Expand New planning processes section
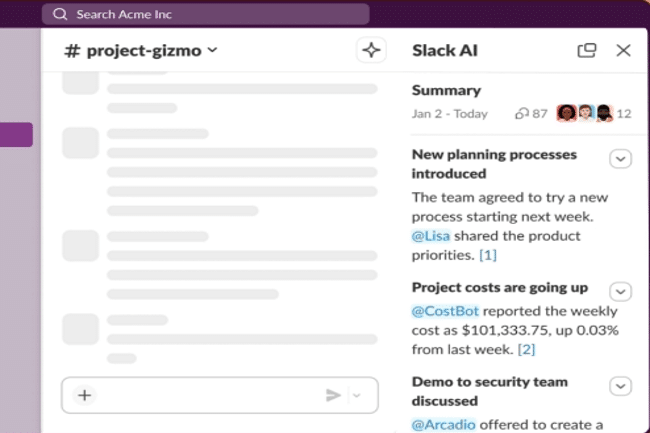The image size is (650, 433). pos(620,159)
